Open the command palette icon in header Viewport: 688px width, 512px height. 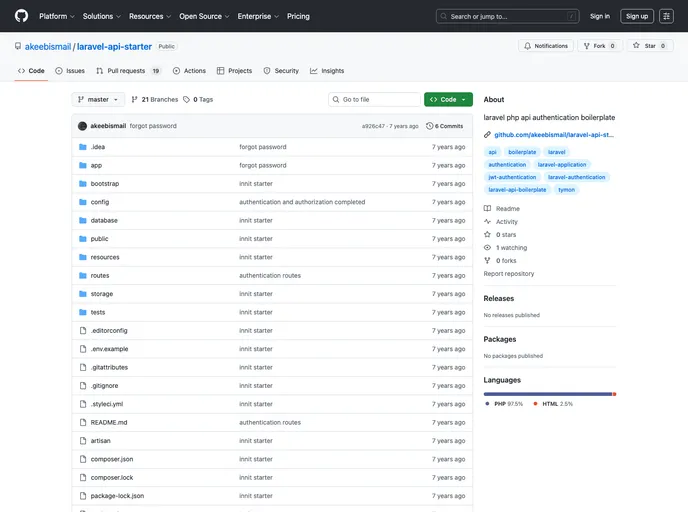[x=666, y=16]
